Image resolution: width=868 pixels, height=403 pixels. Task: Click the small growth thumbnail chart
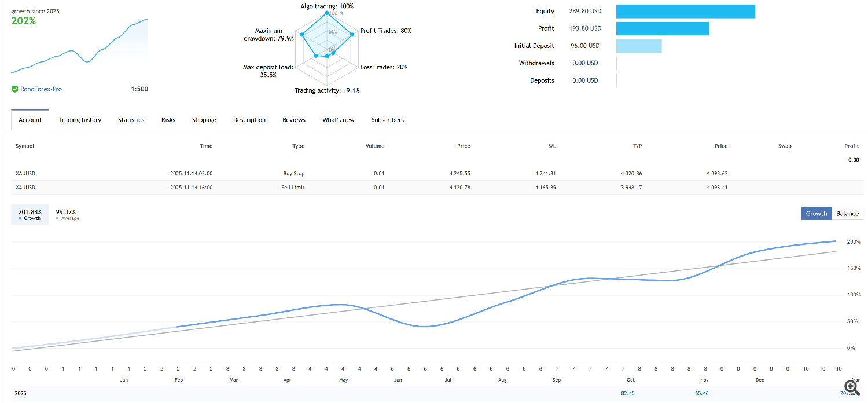79,46
